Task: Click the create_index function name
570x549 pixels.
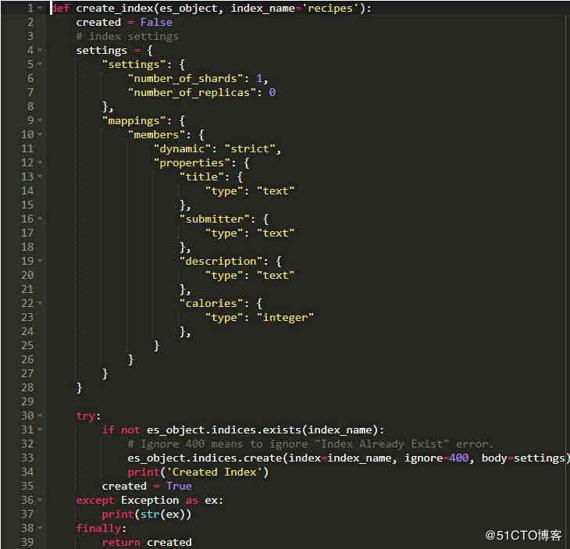Action: click(115, 8)
